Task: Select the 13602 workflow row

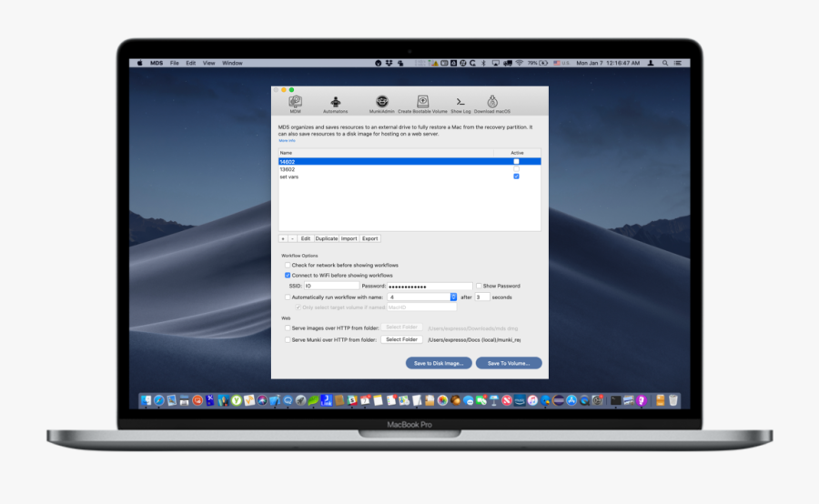Action: 409,169
